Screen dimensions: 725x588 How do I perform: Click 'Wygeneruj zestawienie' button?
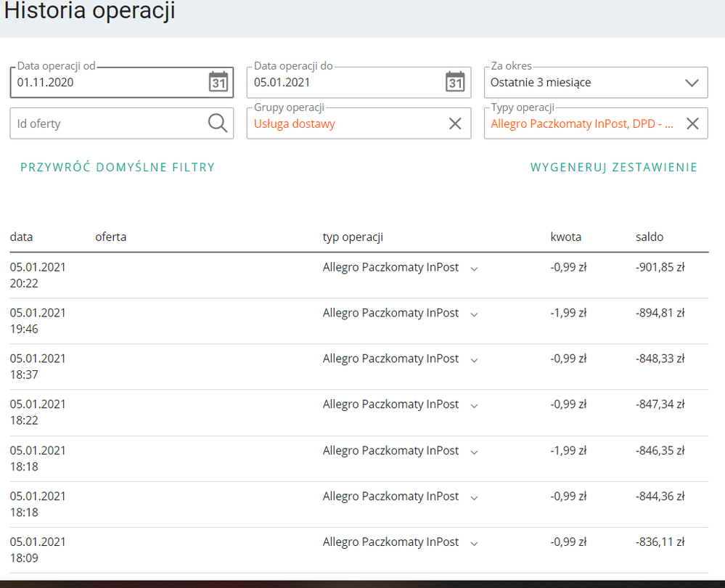[614, 168]
